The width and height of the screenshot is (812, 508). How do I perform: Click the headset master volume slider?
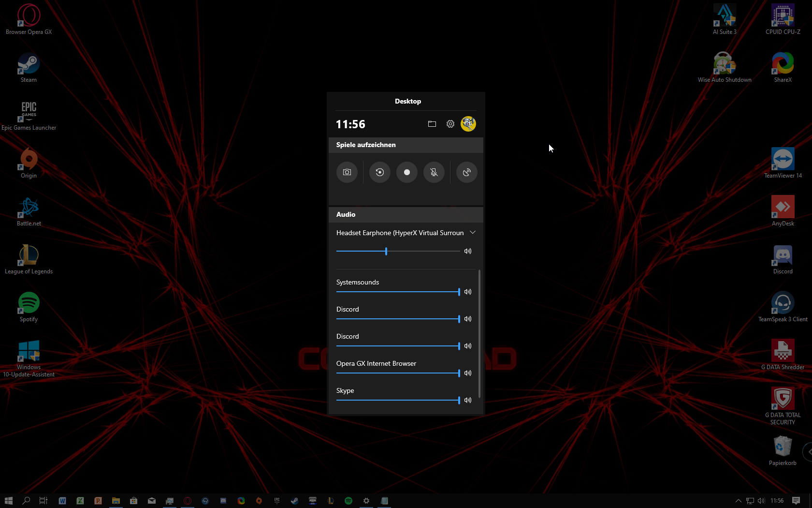tap(398, 251)
